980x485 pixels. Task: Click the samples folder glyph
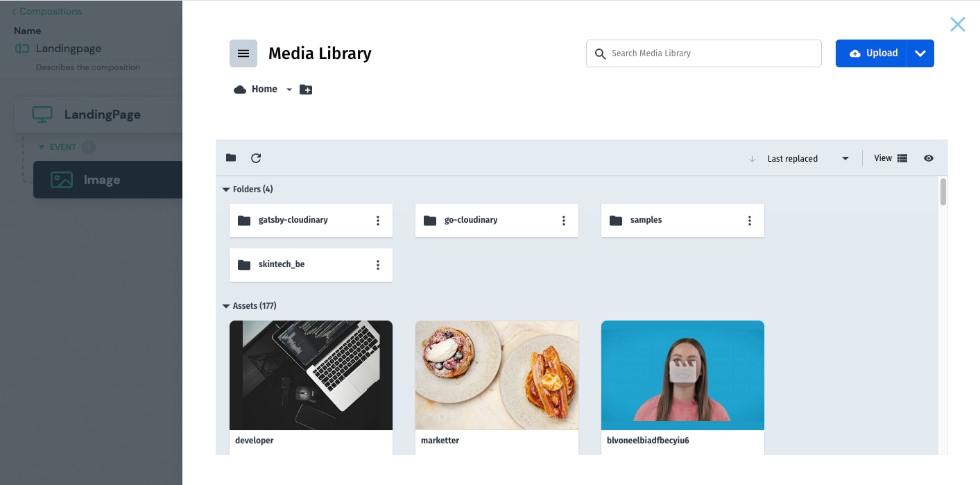click(616, 221)
